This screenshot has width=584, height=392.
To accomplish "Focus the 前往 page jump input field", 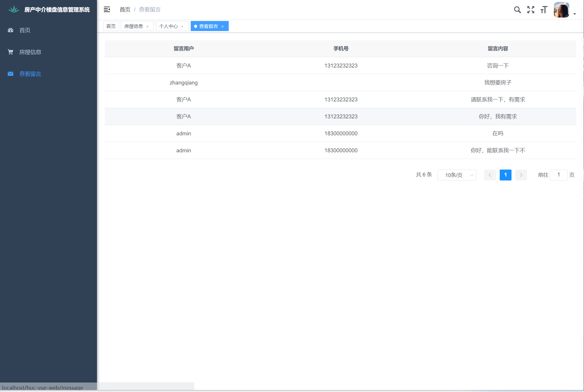I will (558, 175).
